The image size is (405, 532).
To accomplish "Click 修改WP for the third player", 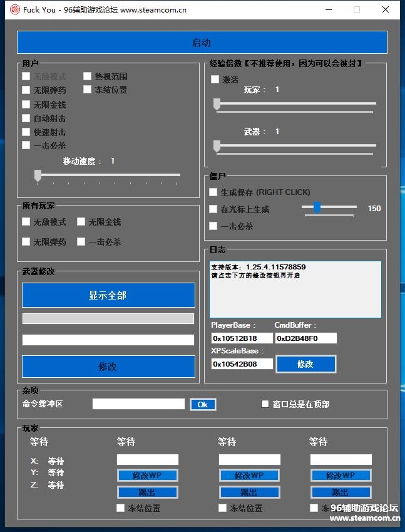I will click(249, 476).
